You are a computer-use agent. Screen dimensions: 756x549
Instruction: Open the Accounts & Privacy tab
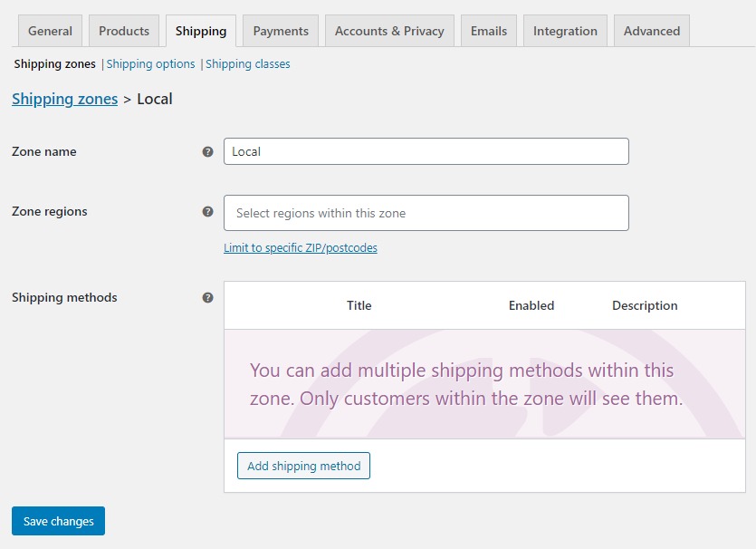388,30
